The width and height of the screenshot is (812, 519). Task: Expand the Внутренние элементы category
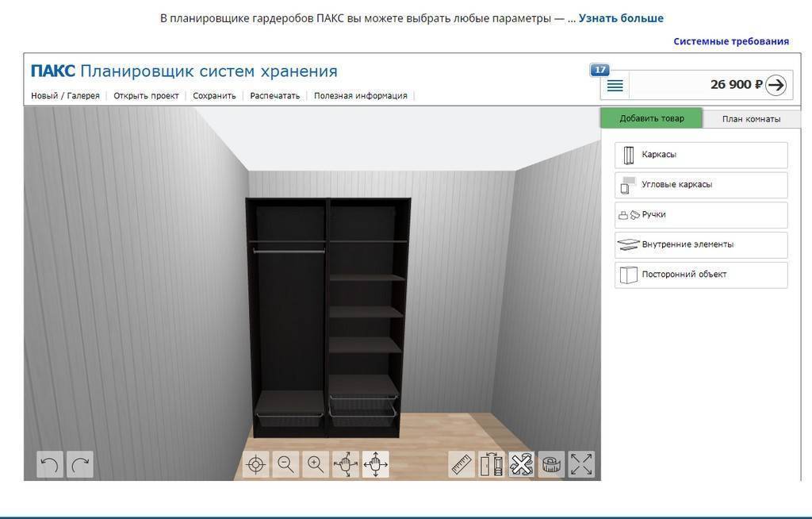[701, 244]
